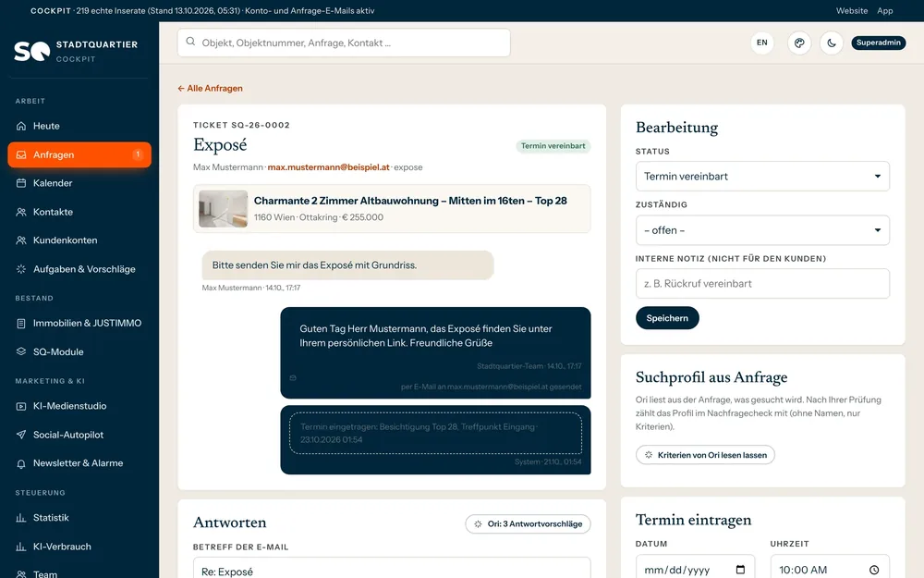Screen dimensions: 924x578
Task: Click the 'Termin eingetragen: Besichtigung Top 28' note
Action: [x=435, y=433]
